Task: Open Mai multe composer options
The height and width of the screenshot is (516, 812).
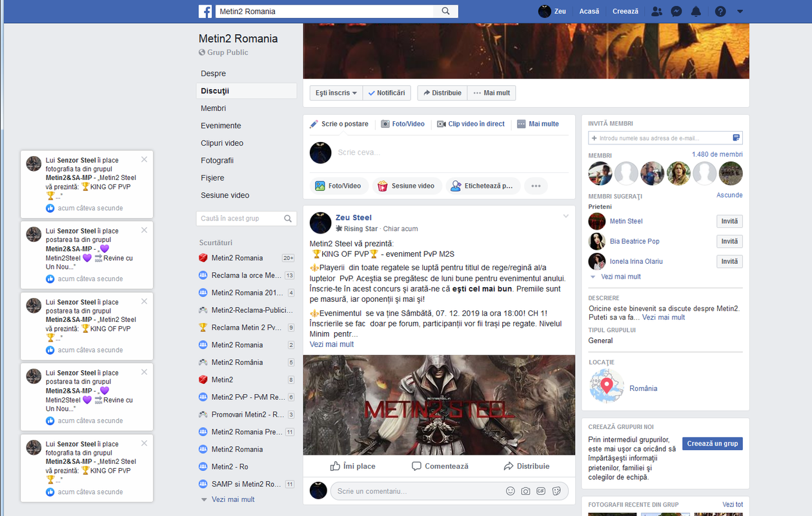Action: coord(538,124)
